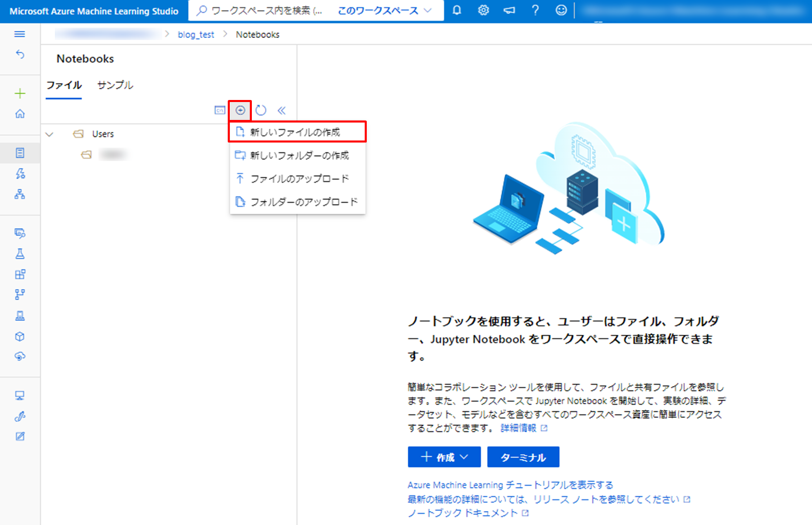Choose ファイルのアップロード from menu
The height and width of the screenshot is (525, 812).
click(299, 178)
